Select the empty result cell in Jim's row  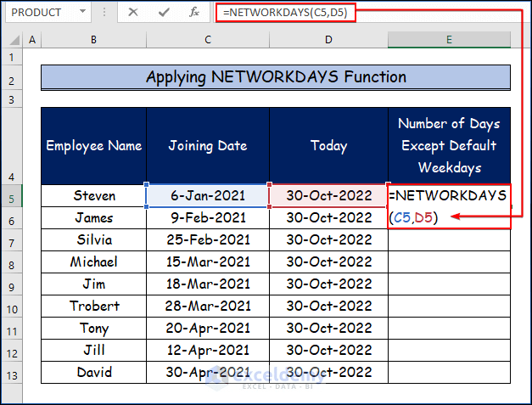(449, 284)
